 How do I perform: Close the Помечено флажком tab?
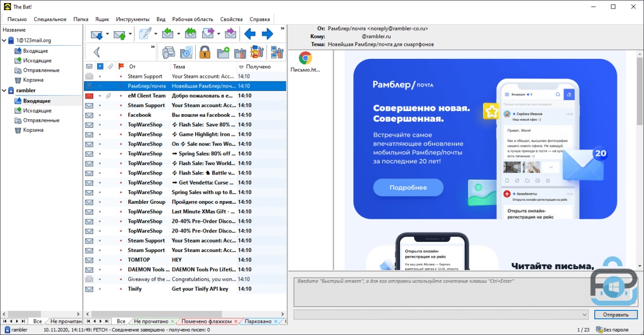[x=235, y=321]
